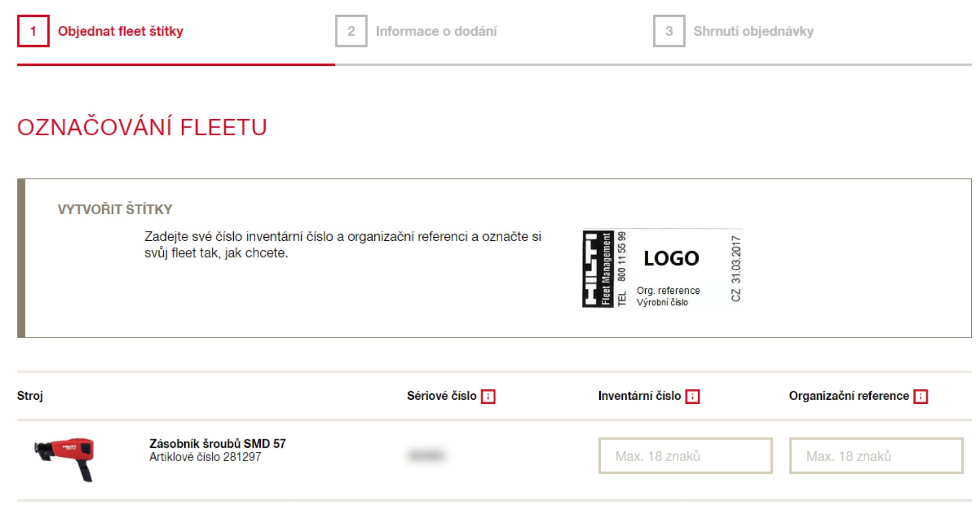Open info icon next to Organizační reference
This screenshot has height=509, width=980.
[920, 396]
